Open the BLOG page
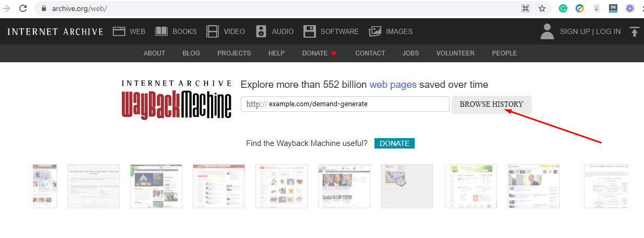Viewport: 644px width, 238px height. (x=191, y=53)
